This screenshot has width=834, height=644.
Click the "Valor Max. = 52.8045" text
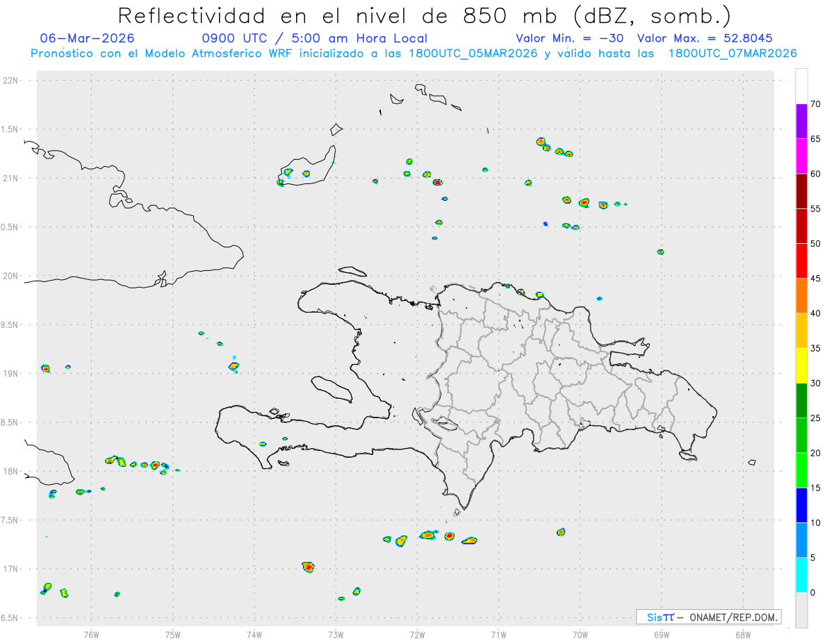705,38
